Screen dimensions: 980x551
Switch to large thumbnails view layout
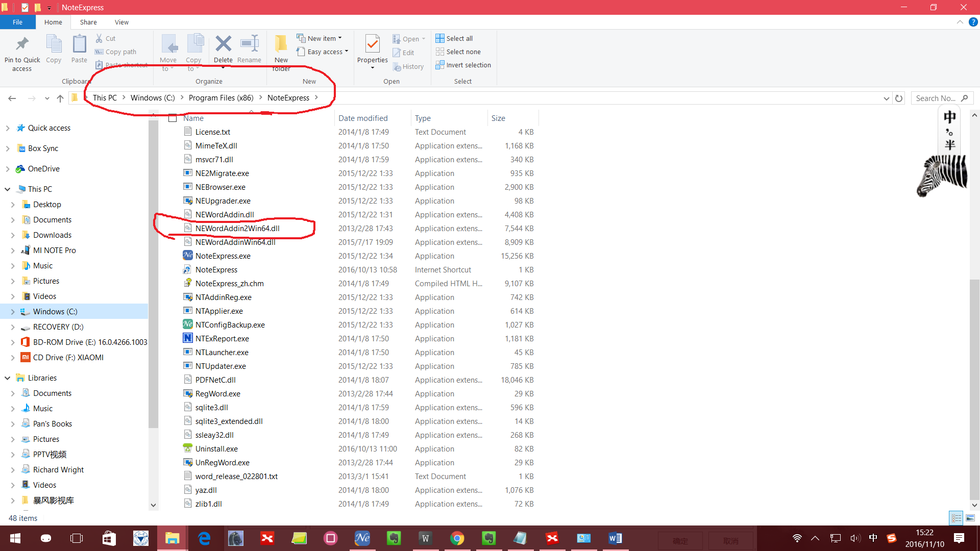[970, 518]
